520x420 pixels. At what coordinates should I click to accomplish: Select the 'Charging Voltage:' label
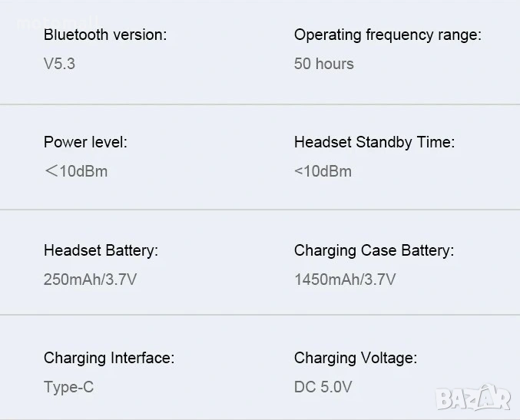(356, 358)
